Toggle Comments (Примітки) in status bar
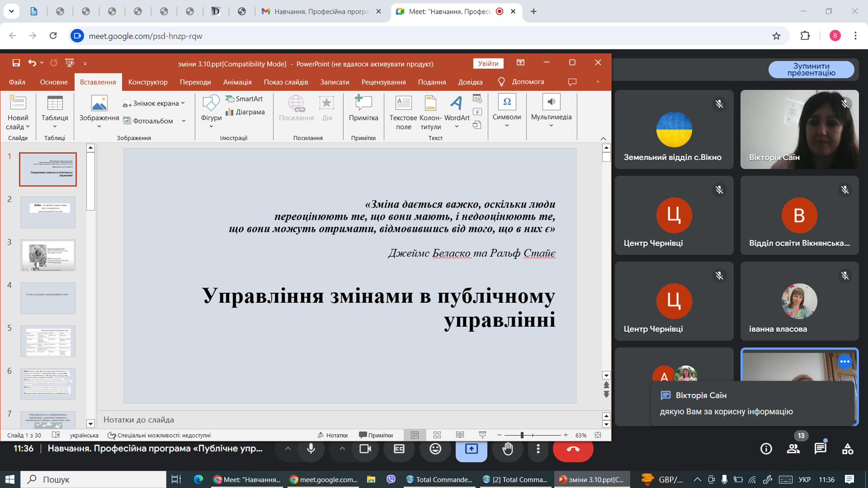The height and width of the screenshot is (488, 868). (x=376, y=435)
